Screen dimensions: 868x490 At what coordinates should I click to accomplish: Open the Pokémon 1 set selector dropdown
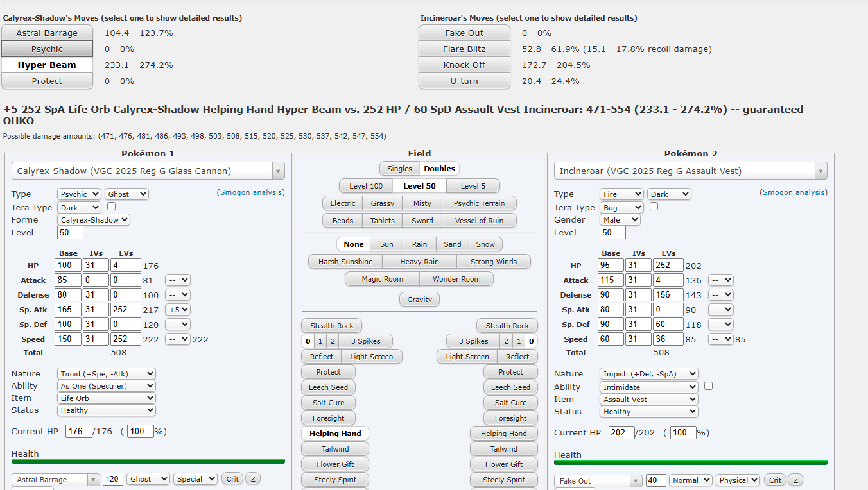tap(148, 171)
